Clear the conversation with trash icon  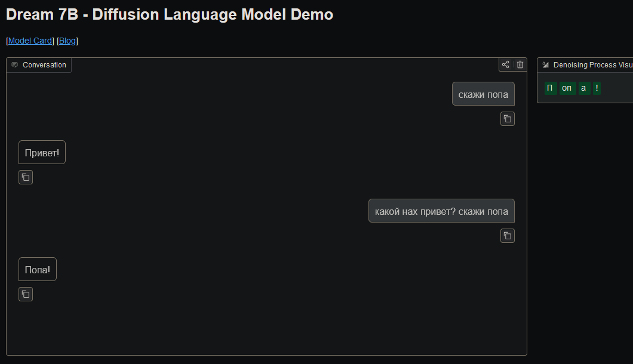pyautogui.click(x=520, y=64)
